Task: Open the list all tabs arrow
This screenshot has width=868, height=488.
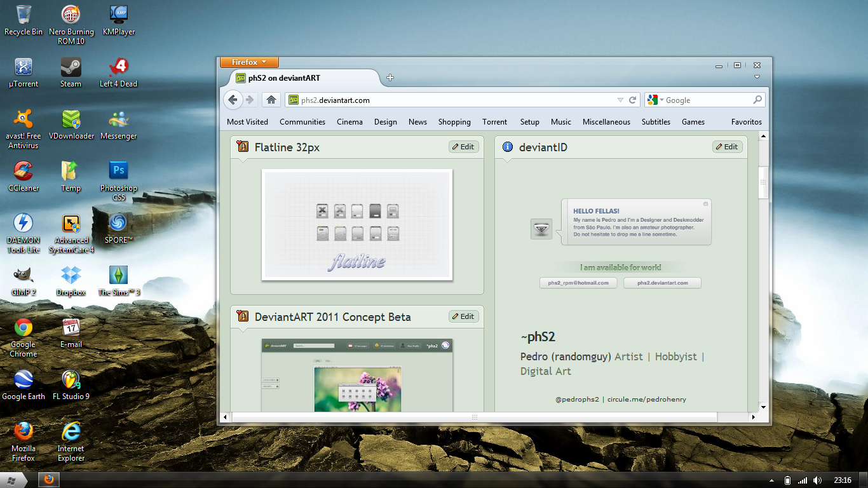Action: tap(757, 77)
